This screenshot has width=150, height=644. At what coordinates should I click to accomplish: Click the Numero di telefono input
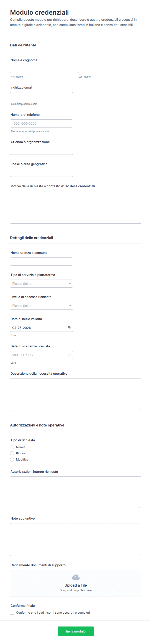pyautogui.click(x=41, y=123)
